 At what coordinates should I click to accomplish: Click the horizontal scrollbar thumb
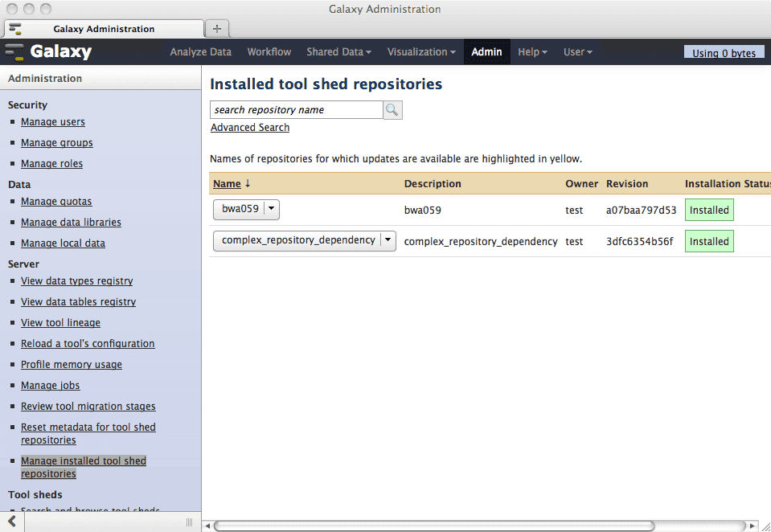[x=434, y=526]
